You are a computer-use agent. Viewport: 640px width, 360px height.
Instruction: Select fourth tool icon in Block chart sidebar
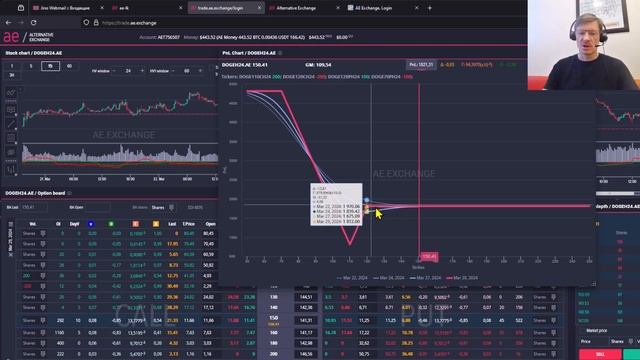[x=11, y=138]
